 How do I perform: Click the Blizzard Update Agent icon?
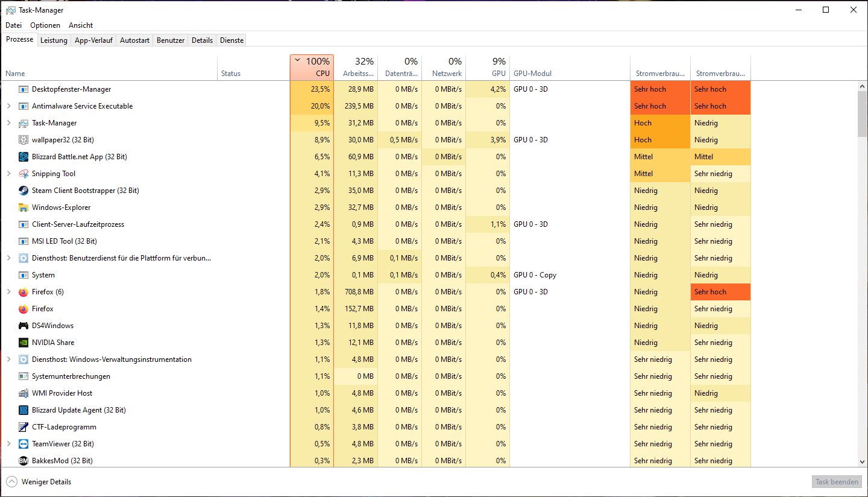[24, 410]
